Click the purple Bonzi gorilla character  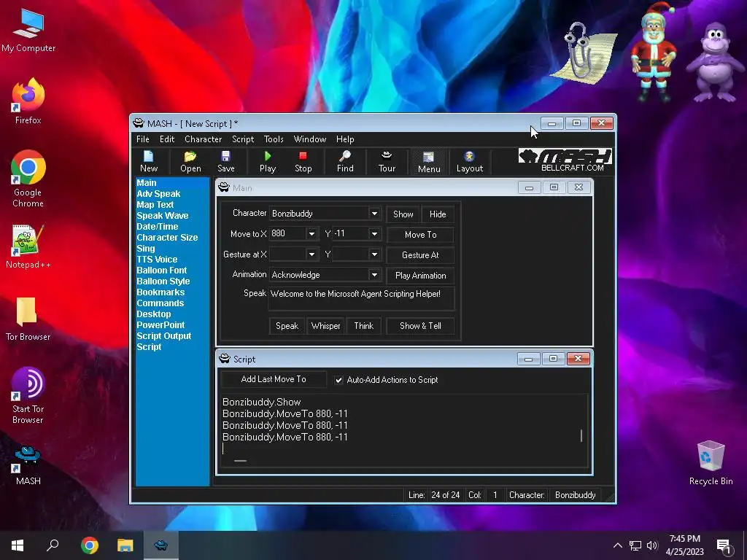714,63
